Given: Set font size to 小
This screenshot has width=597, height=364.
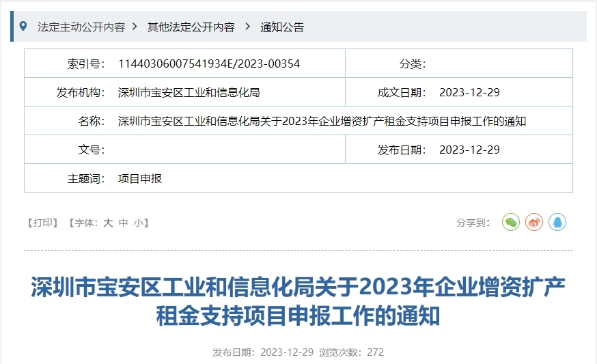Looking at the screenshot, I should (139, 223).
